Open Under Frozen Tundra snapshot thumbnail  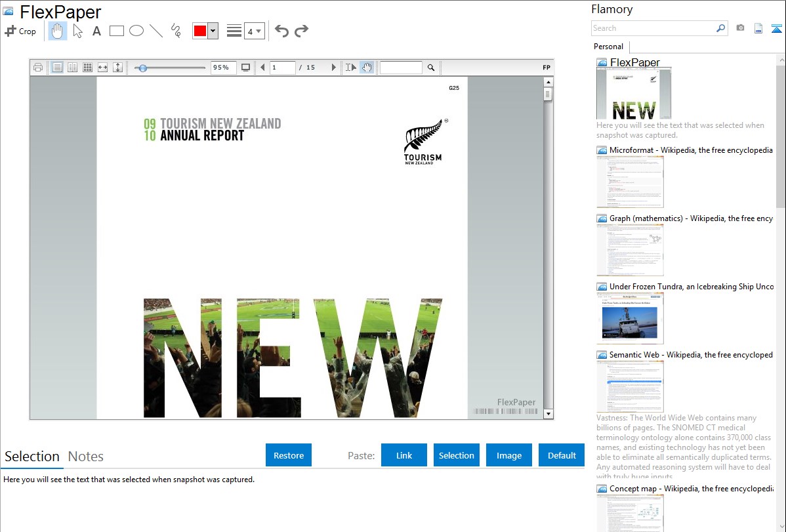click(x=630, y=318)
